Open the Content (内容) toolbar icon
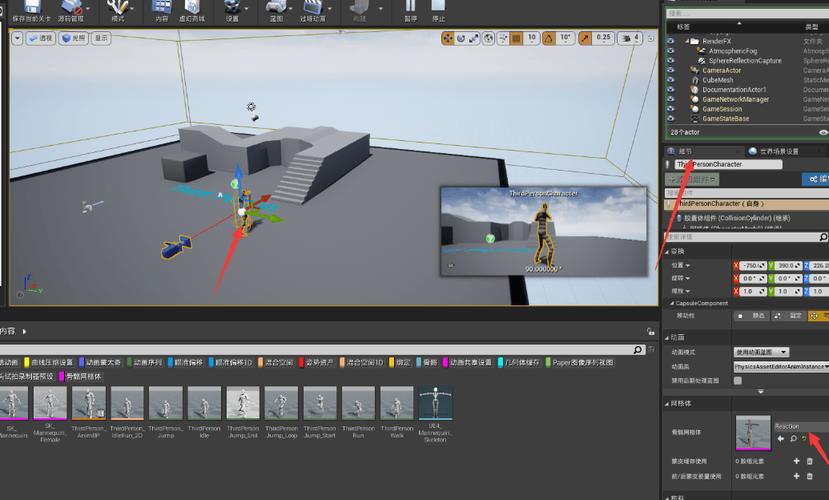This screenshot has width=829, height=500. click(162, 11)
